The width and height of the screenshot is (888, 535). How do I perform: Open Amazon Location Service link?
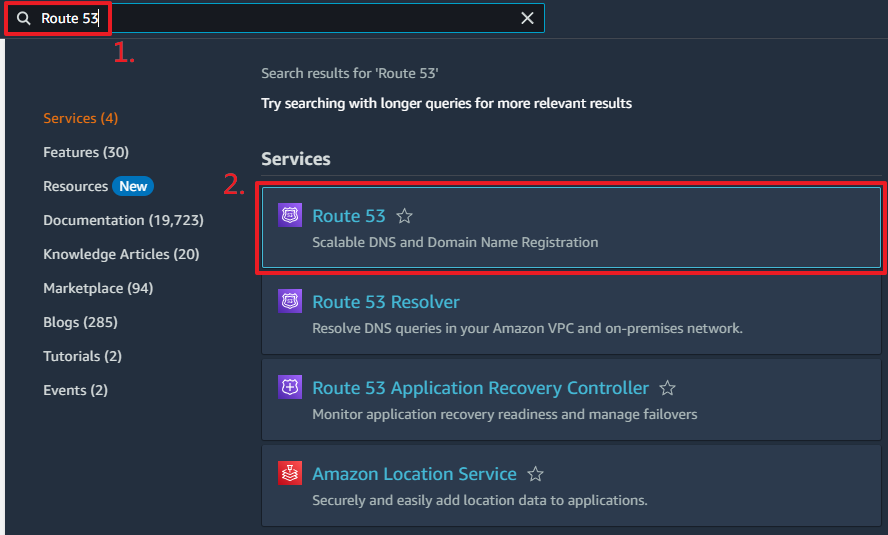(414, 474)
